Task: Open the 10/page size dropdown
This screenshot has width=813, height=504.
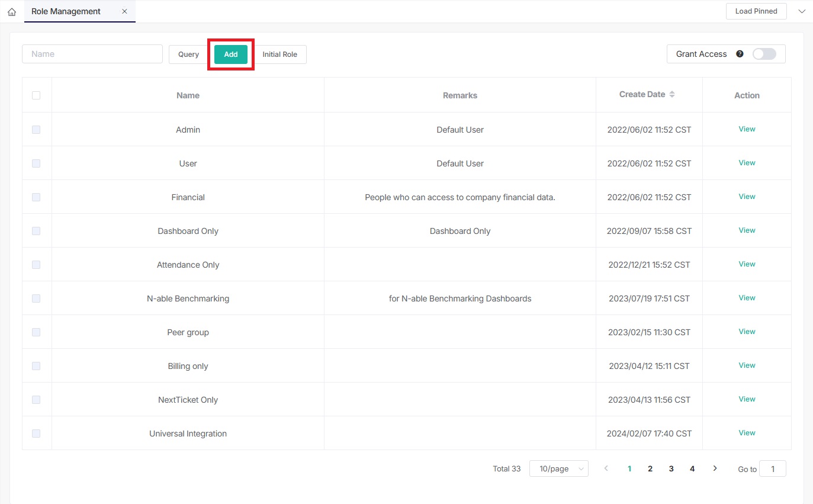Action: [558, 468]
